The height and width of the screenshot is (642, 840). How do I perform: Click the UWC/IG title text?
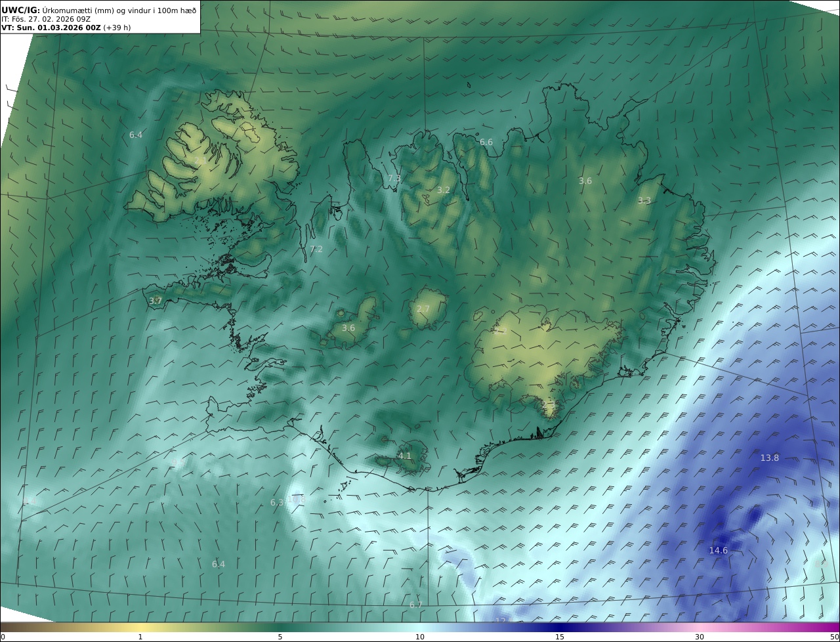[20, 10]
